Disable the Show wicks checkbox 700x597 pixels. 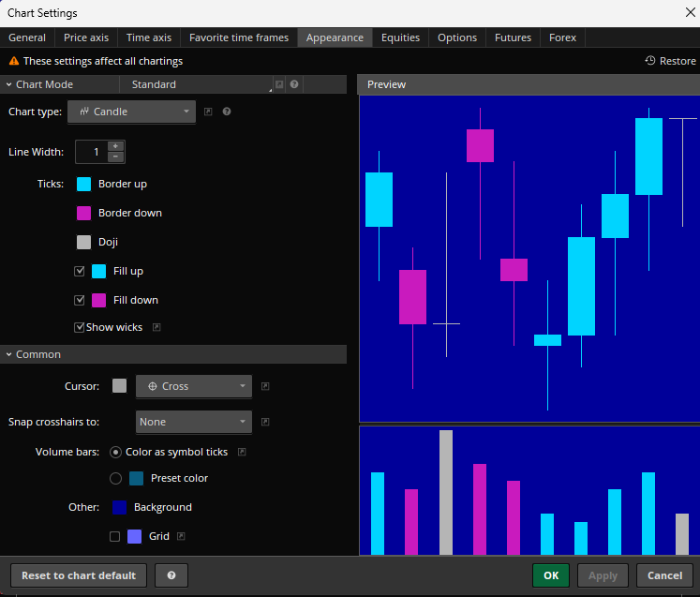[x=80, y=327]
